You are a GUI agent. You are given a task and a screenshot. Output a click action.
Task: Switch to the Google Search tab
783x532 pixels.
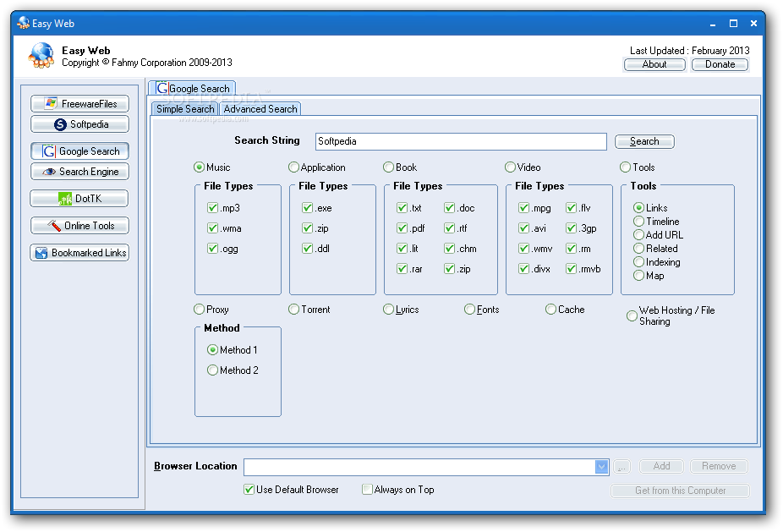(x=192, y=89)
